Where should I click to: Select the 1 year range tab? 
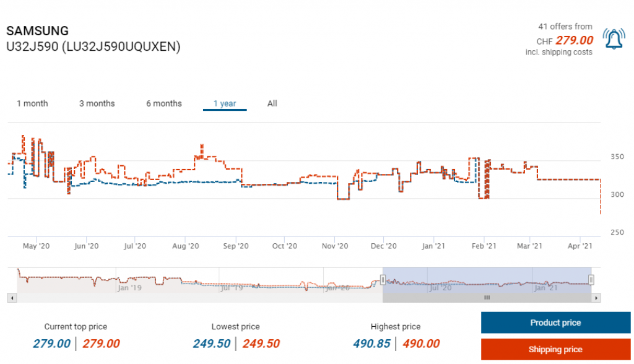click(x=225, y=103)
